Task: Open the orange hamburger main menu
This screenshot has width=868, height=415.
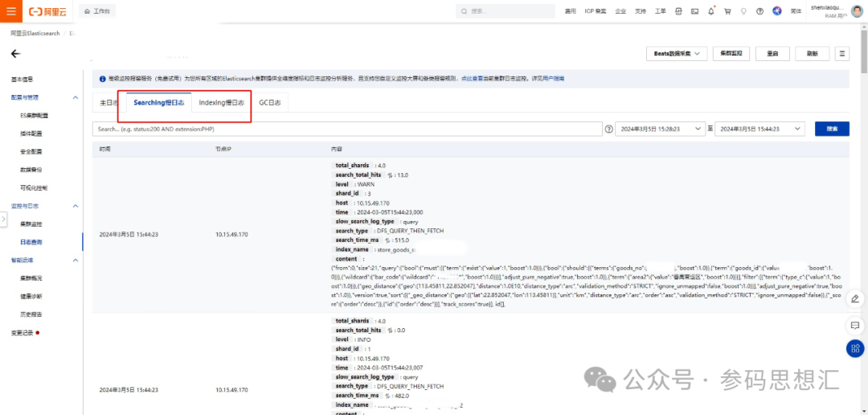Action: pyautogui.click(x=11, y=11)
